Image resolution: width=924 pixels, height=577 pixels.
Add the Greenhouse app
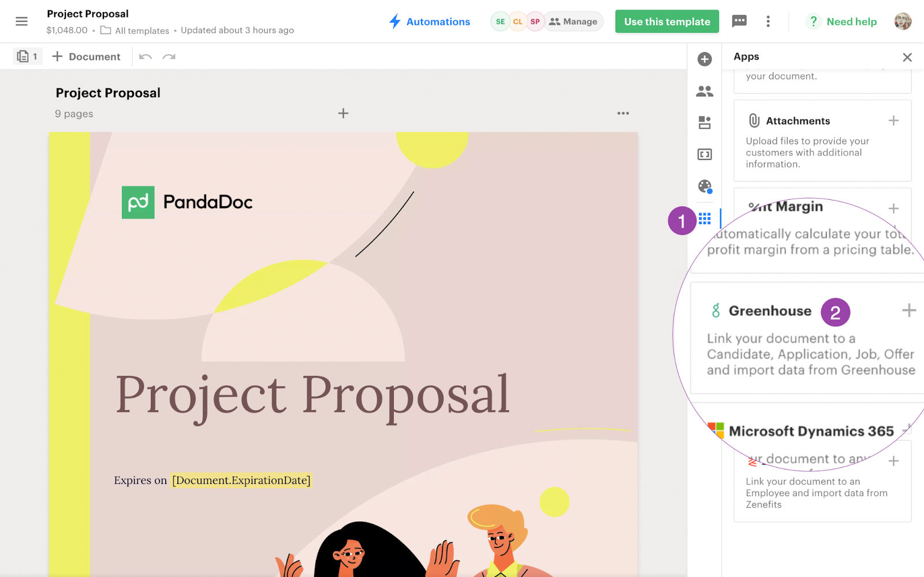coord(909,310)
